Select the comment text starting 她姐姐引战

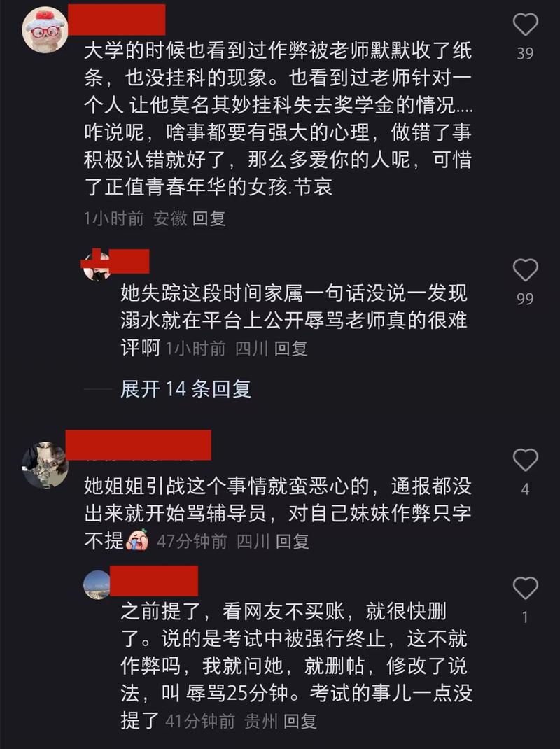coord(278,514)
